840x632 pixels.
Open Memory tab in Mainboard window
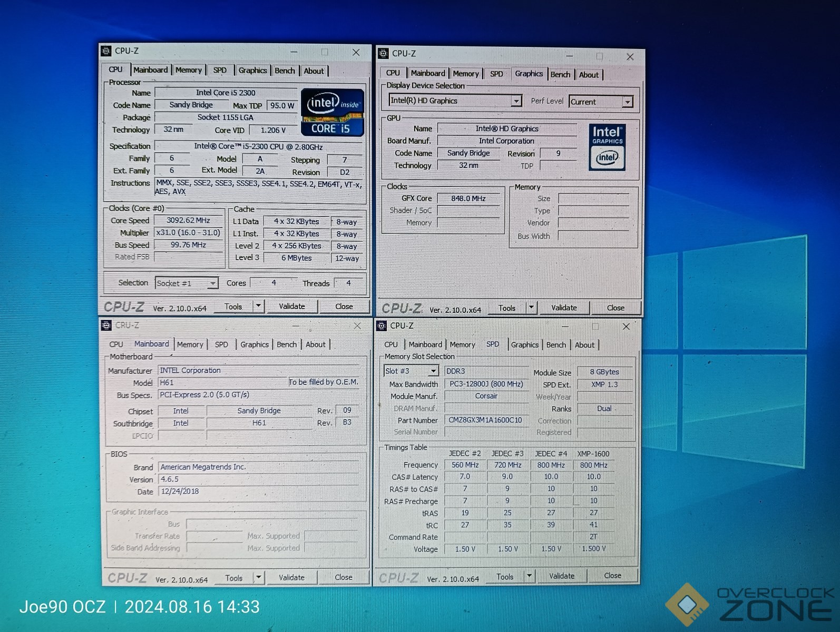click(190, 344)
